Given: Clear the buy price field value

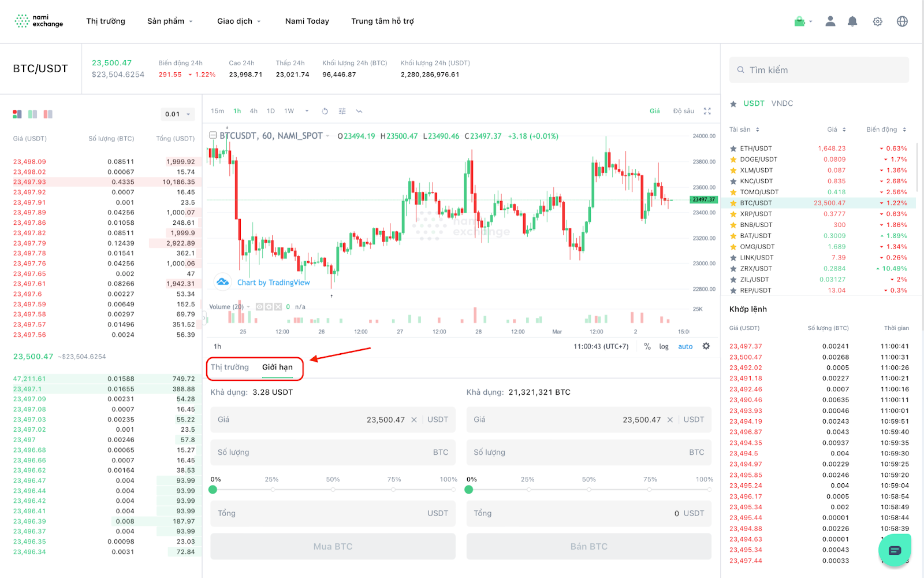Looking at the screenshot, I should (x=414, y=420).
